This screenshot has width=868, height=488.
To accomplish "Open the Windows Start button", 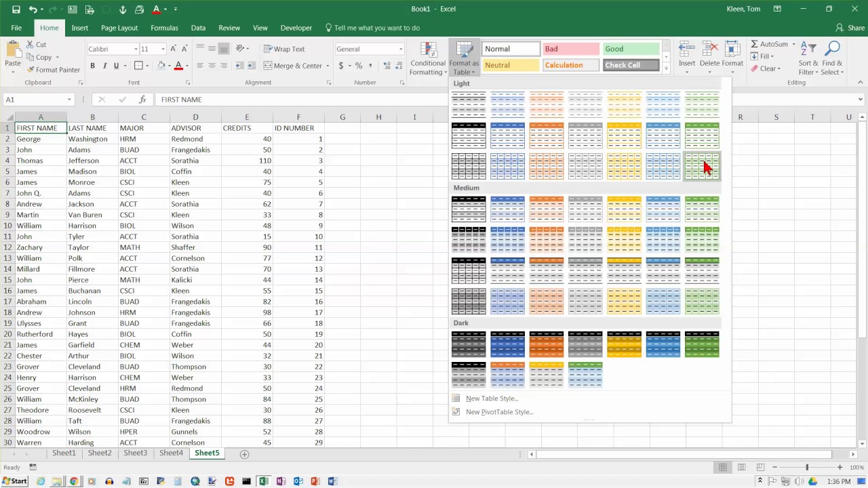I will [x=14, y=481].
